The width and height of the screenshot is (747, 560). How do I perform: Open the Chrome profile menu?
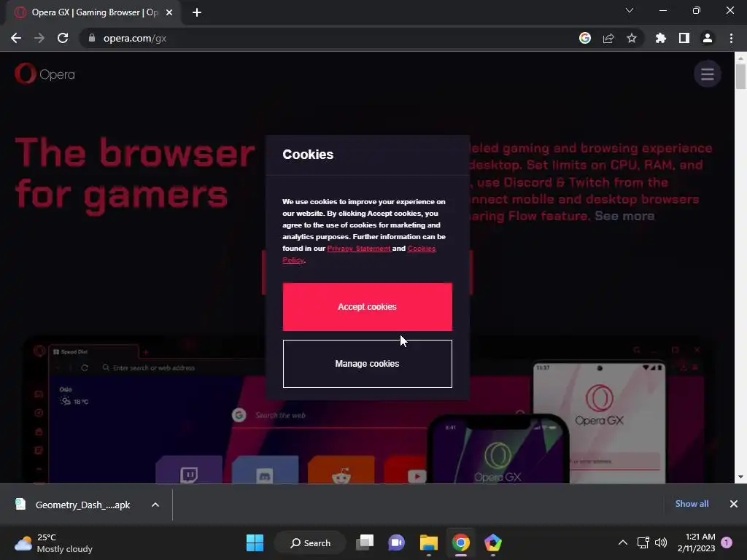pos(708,38)
